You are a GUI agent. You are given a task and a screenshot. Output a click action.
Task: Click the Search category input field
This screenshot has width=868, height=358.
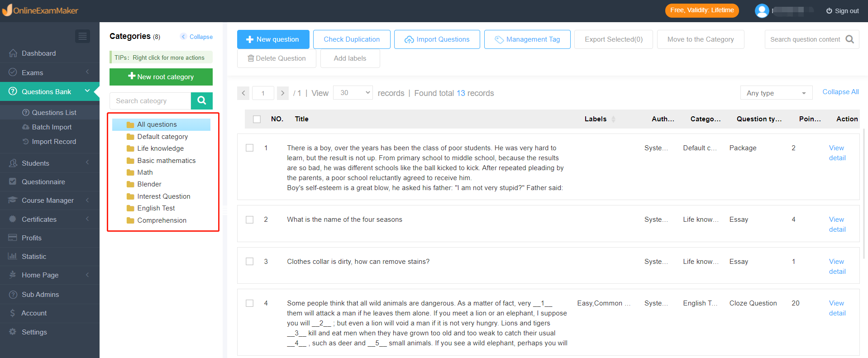(x=150, y=101)
